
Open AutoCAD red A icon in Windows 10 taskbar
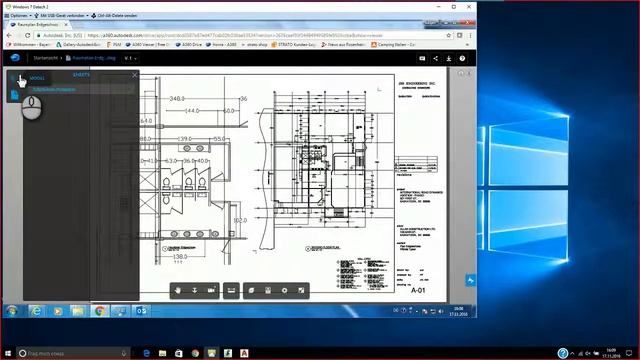pyautogui.click(x=244, y=353)
